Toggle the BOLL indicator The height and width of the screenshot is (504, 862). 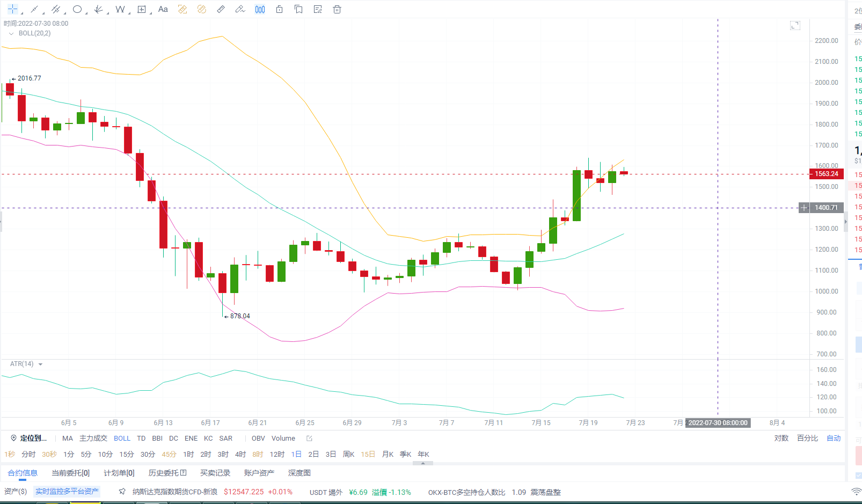122,438
